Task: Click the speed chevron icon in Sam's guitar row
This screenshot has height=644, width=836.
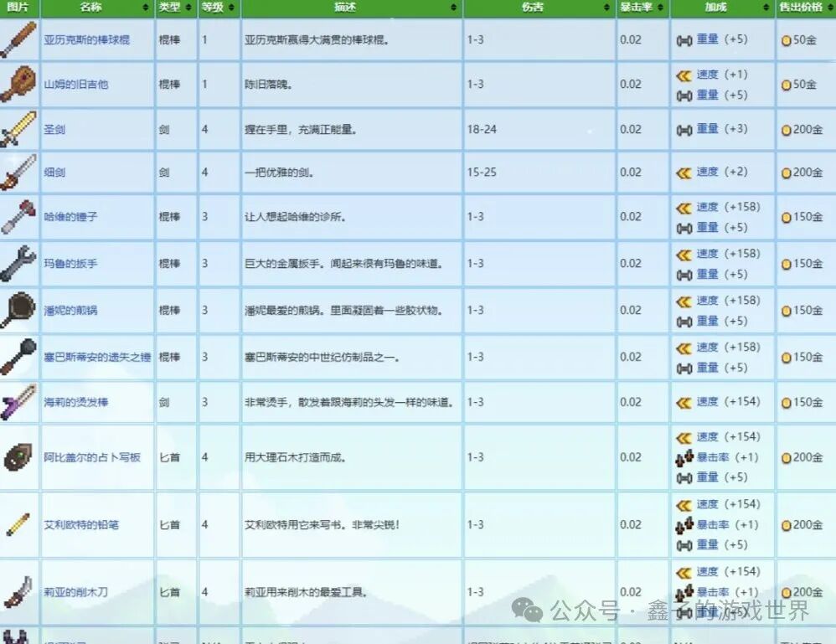Action: pyautogui.click(x=684, y=75)
